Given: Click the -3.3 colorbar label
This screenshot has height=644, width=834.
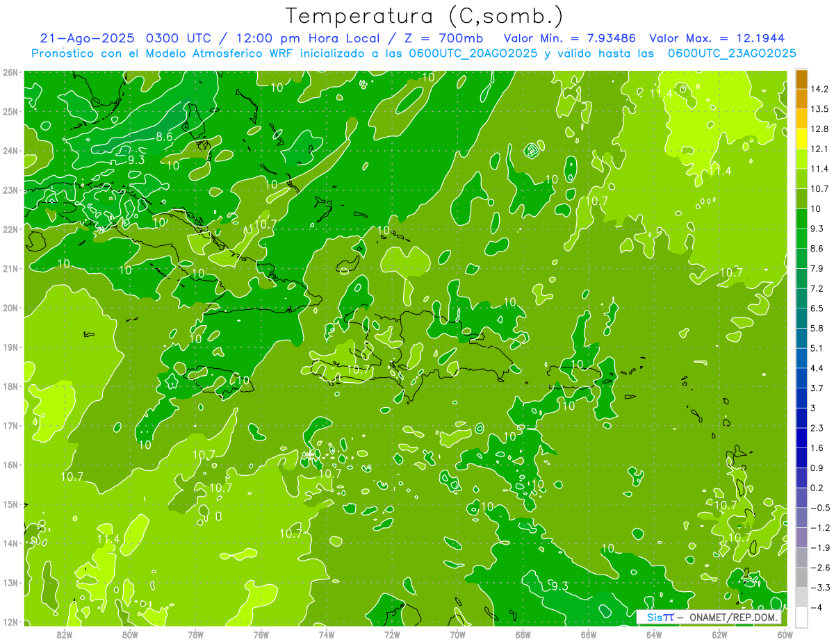Looking at the screenshot, I should [819, 588].
